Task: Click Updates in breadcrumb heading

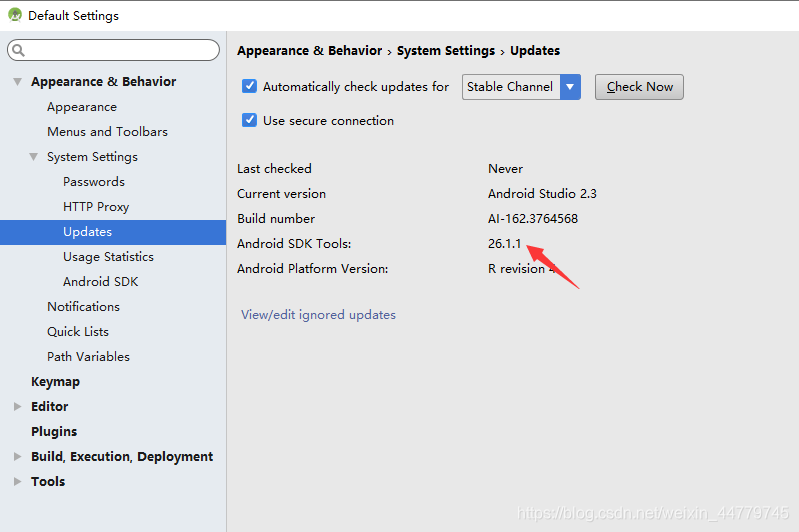Action: tap(535, 50)
